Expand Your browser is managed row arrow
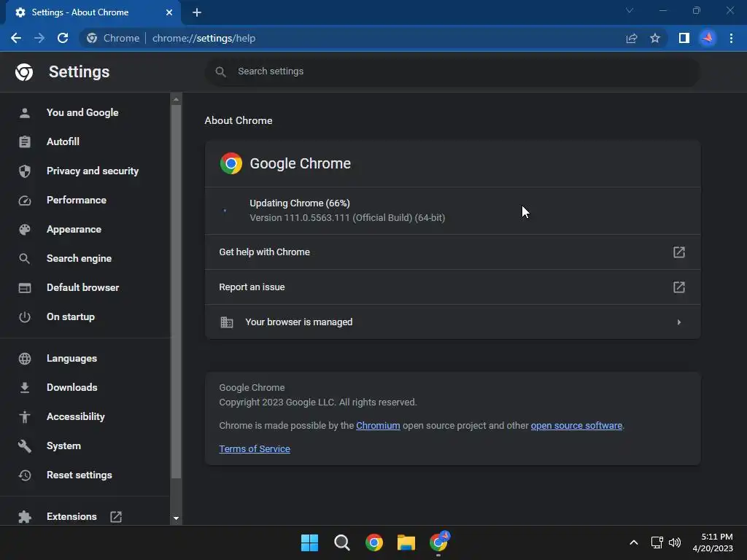747x560 pixels. click(x=679, y=322)
